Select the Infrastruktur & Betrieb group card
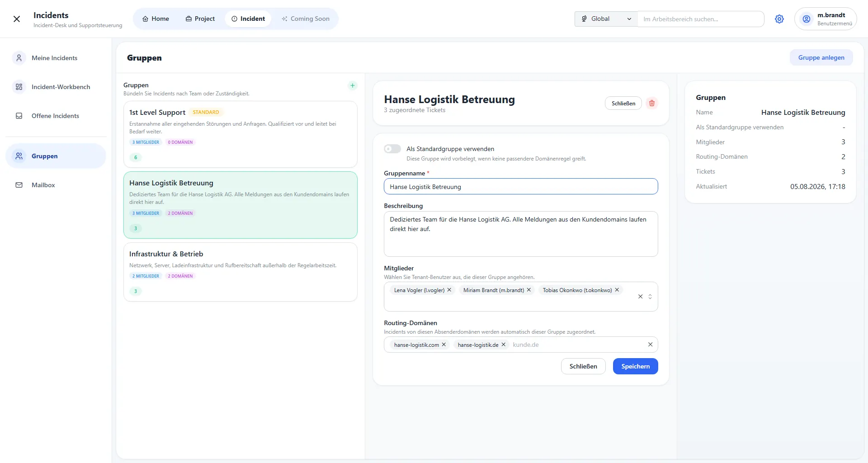This screenshot has width=868, height=463. tap(241, 272)
